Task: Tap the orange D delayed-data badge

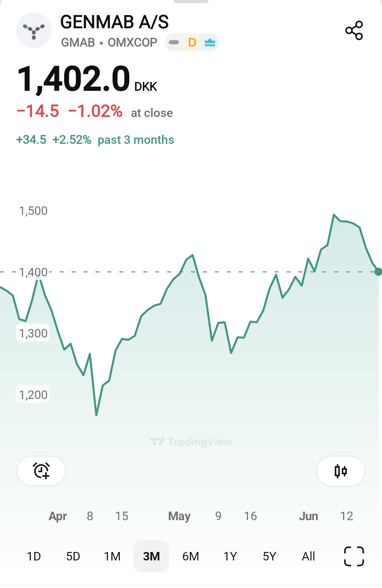Action: [192, 42]
